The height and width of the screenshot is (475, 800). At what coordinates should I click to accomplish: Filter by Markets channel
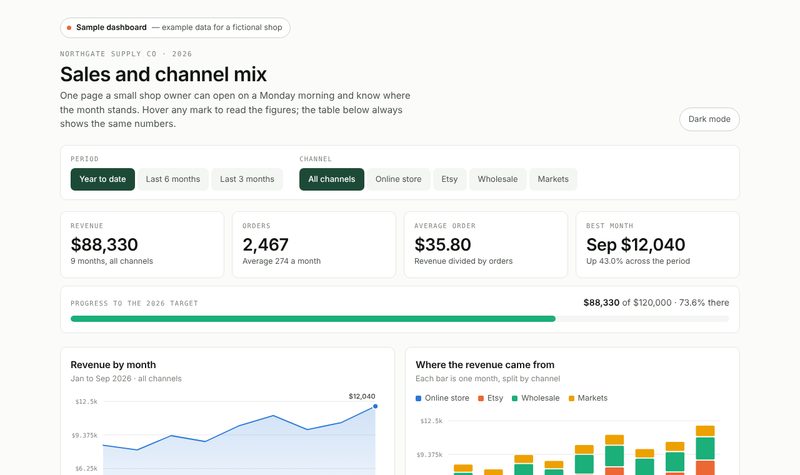553,179
